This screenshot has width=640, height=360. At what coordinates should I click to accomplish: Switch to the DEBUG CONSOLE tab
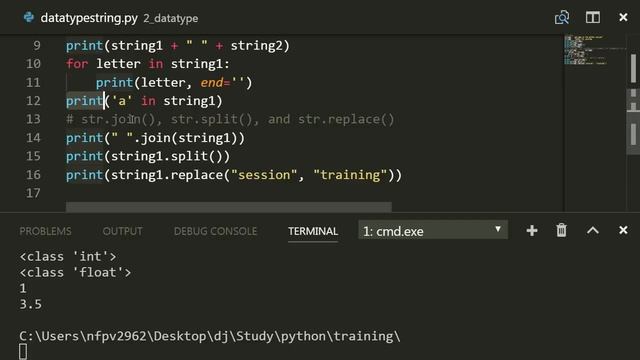point(216,231)
